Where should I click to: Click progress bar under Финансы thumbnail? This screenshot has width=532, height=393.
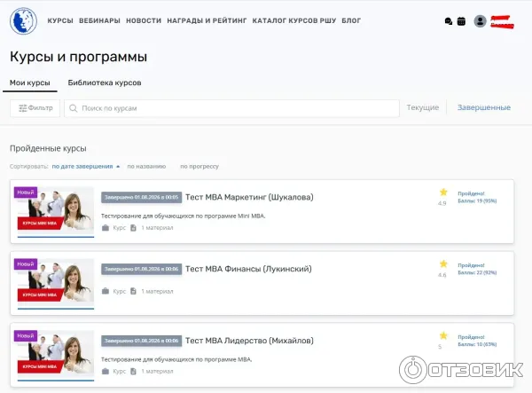coord(56,309)
